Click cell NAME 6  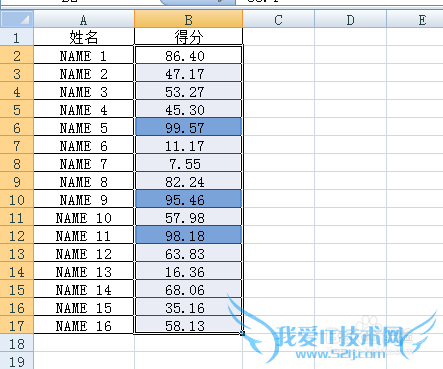[84, 145]
